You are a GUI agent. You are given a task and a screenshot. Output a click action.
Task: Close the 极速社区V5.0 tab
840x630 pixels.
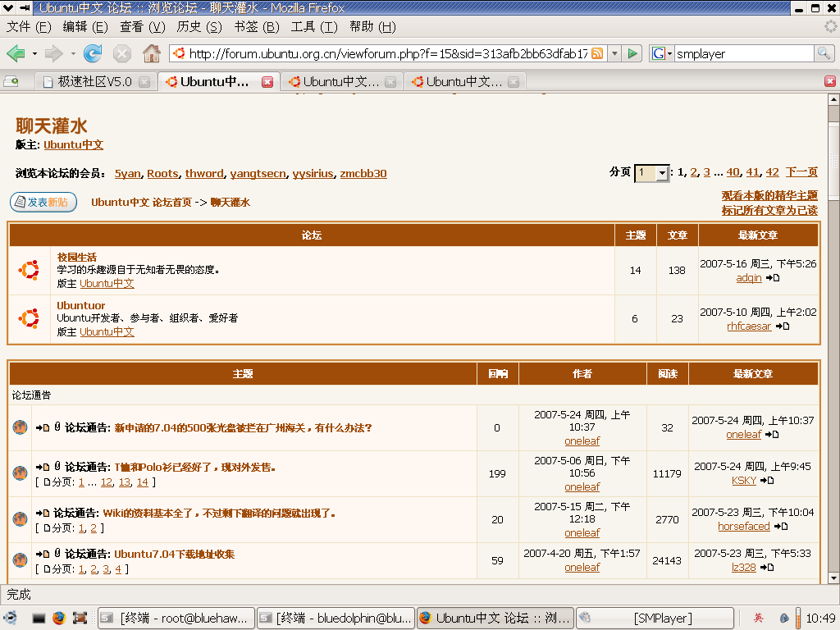coord(144,81)
